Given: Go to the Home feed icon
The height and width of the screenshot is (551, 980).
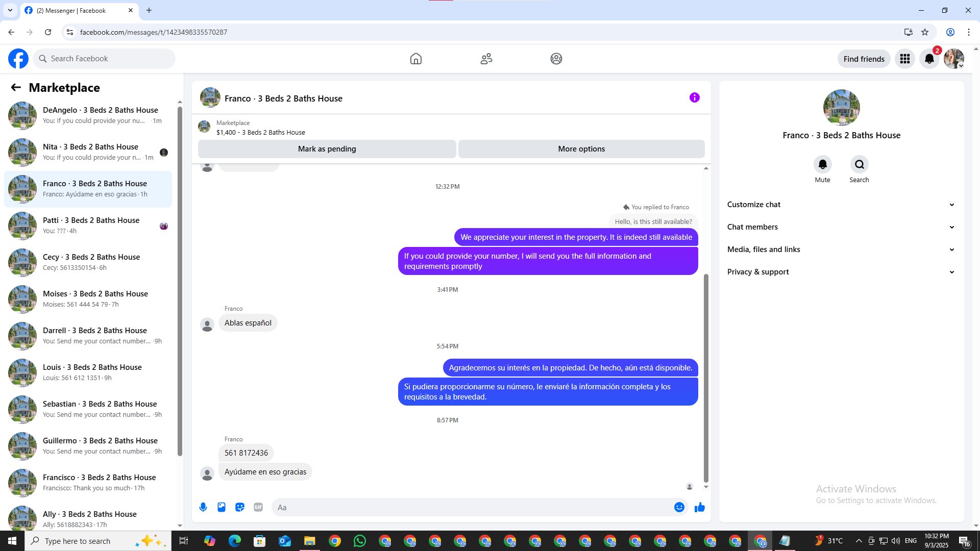Looking at the screenshot, I should tap(416, 59).
